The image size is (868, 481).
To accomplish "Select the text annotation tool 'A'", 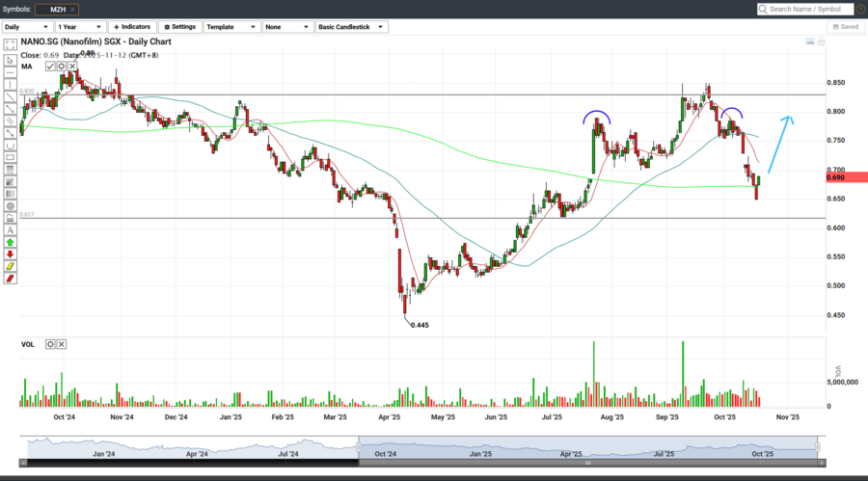I will [x=10, y=230].
